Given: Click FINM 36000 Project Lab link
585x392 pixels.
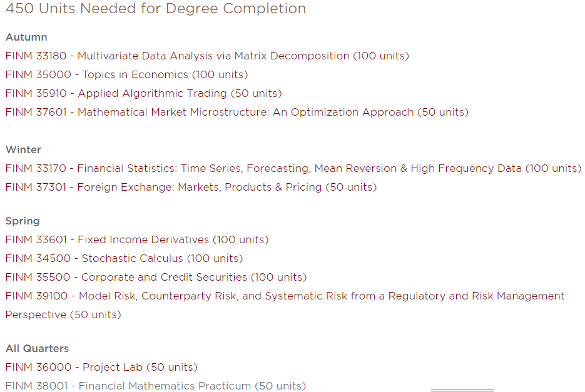Looking at the screenshot, I should pos(101,368).
